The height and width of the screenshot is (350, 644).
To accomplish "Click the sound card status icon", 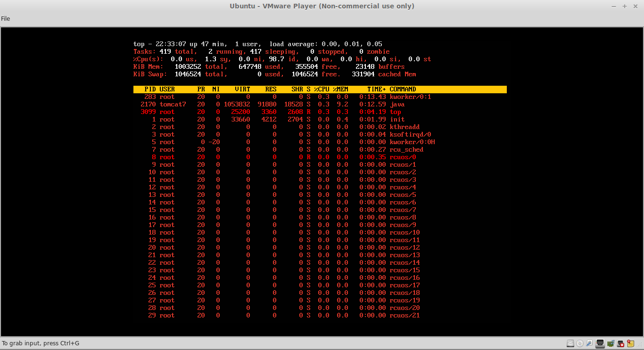I will 611,343.
